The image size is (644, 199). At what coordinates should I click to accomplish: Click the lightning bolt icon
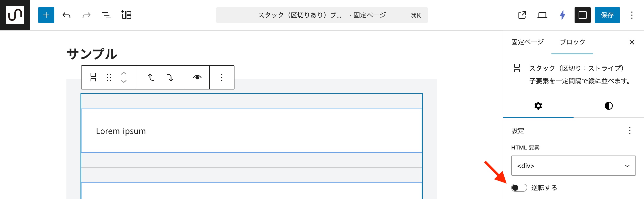click(x=562, y=15)
